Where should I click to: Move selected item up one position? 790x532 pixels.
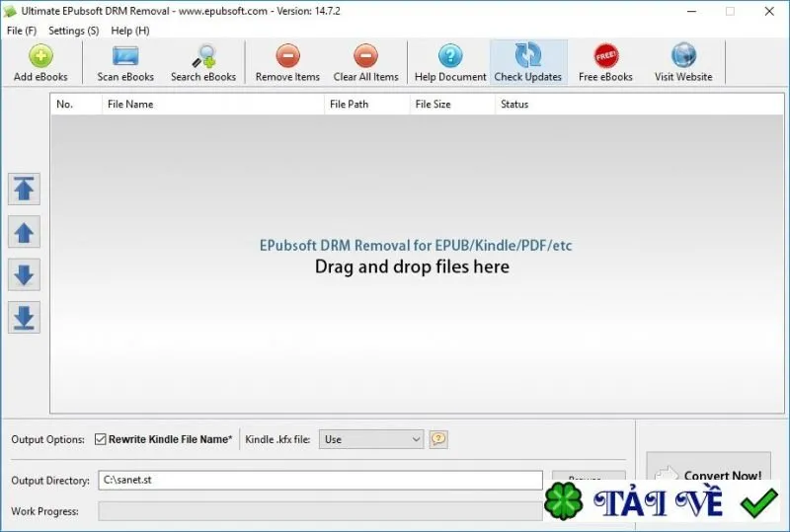(24, 232)
